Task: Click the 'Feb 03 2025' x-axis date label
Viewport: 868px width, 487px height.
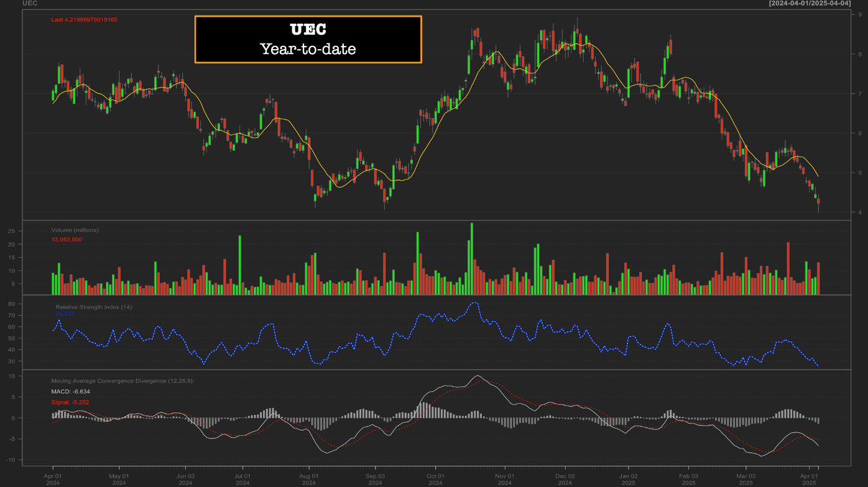Action: coord(688,479)
